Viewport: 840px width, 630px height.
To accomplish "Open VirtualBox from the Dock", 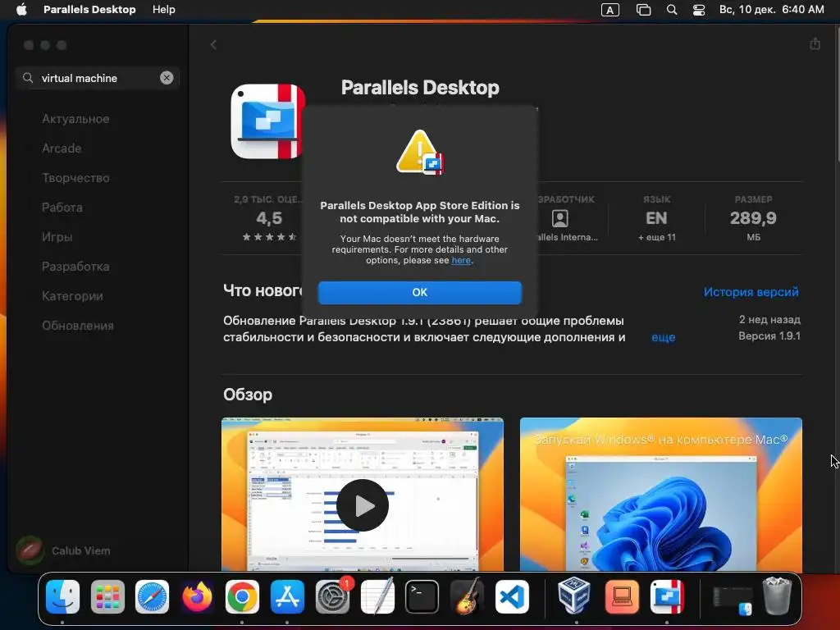I will [574, 596].
